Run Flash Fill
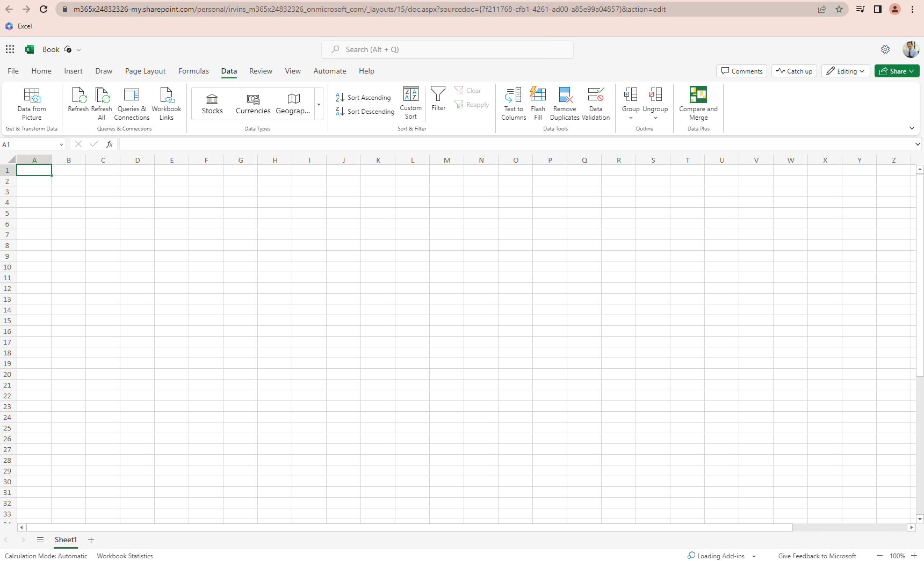This screenshot has width=924, height=561. (x=538, y=103)
